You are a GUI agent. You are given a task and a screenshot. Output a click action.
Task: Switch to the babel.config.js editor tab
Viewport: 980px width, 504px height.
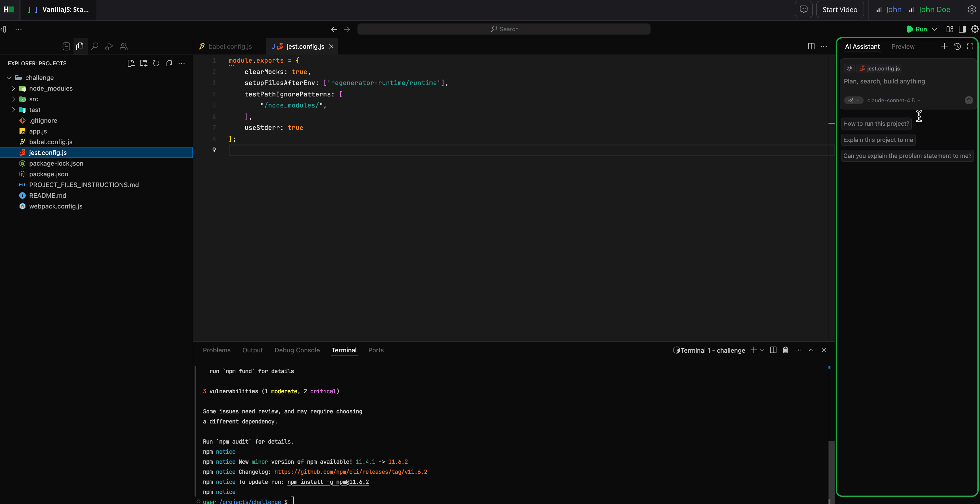tap(230, 46)
